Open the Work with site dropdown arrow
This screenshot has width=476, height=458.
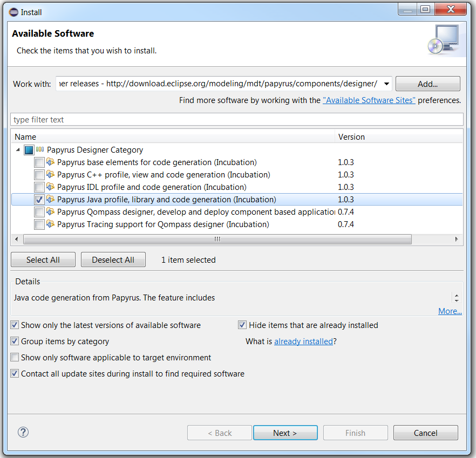[x=386, y=84]
